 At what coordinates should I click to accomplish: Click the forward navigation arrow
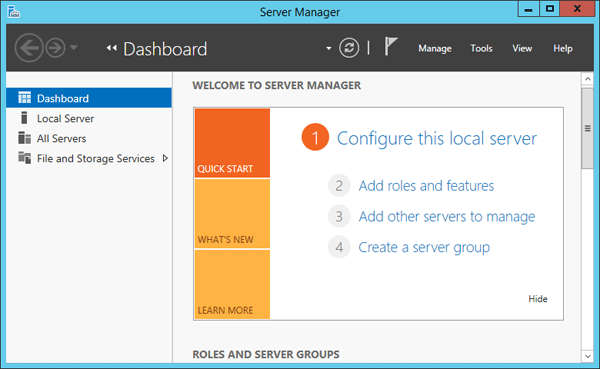click(55, 48)
